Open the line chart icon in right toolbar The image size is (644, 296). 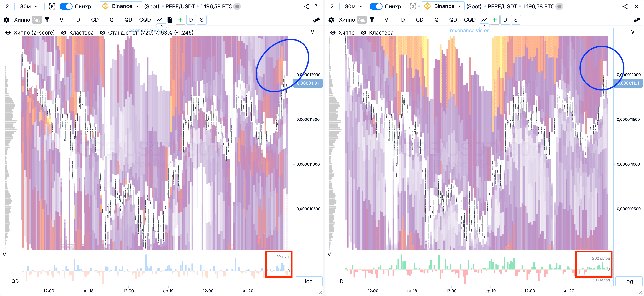coord(484,20)
